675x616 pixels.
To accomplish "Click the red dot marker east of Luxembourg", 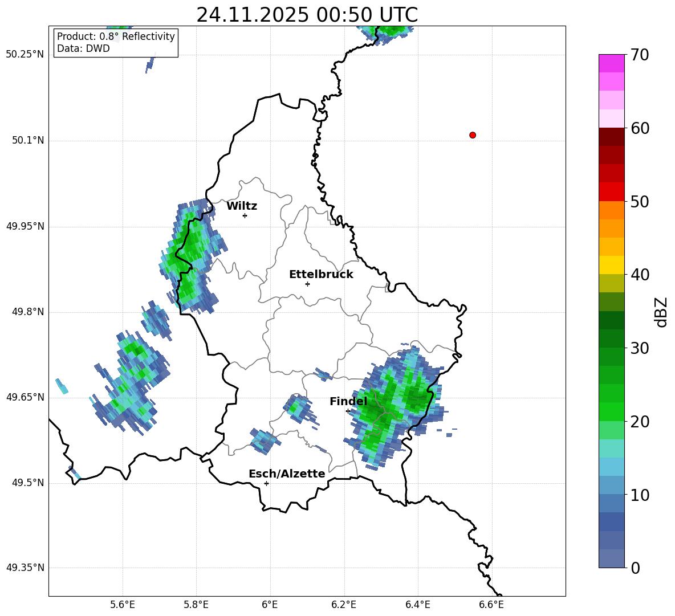I will pos(473,135).
